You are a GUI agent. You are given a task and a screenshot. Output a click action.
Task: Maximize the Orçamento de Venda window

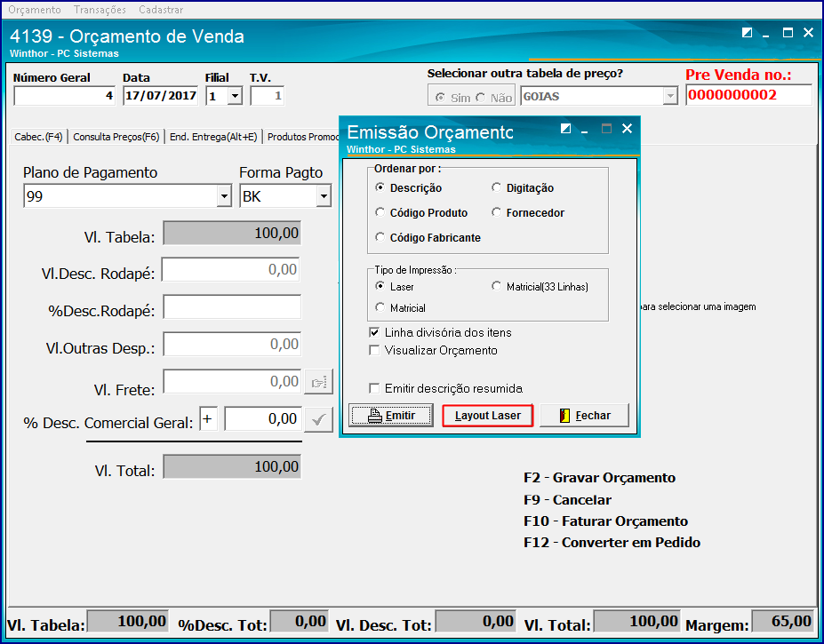pyautogui.click(x=788, y=33)
